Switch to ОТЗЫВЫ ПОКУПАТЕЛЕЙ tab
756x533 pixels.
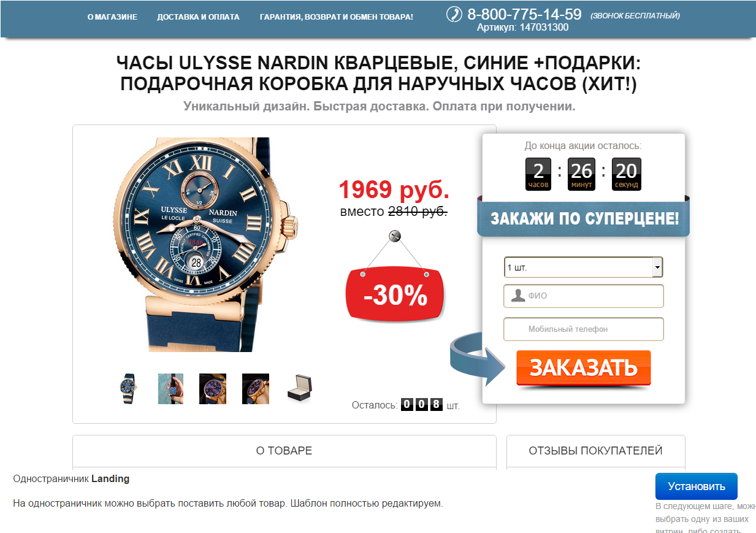[x=595, y=451]
